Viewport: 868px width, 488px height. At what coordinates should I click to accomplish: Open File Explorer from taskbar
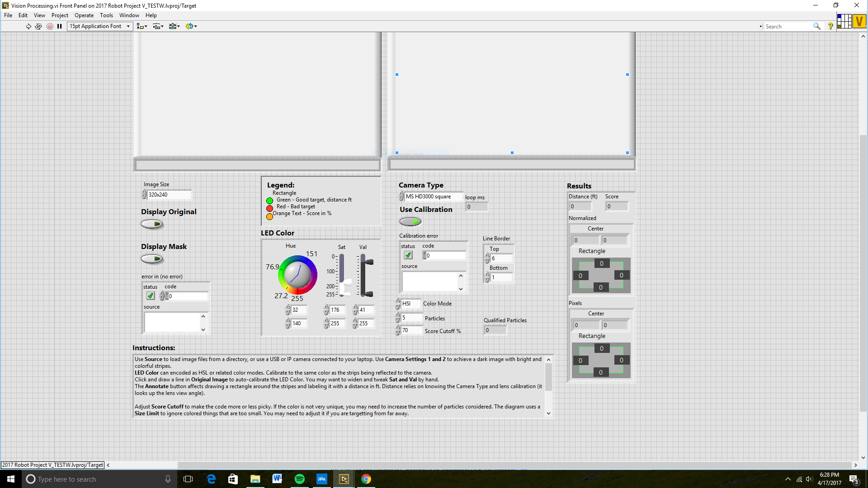click(255, 479)
